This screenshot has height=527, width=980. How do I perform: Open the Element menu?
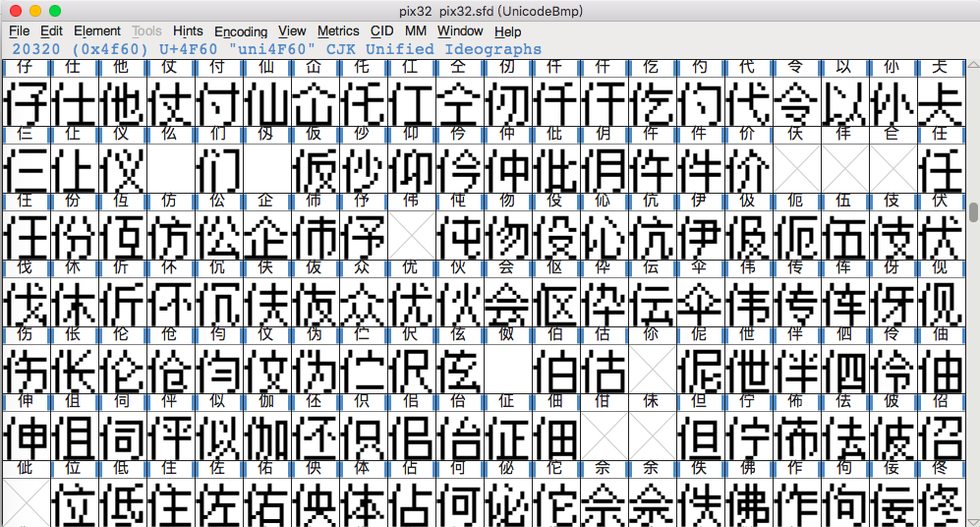click(97, 31)
